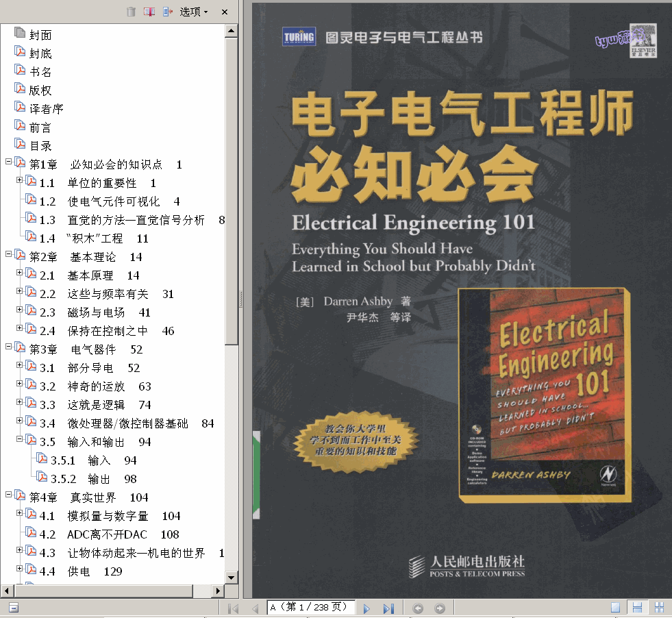Screen dimensions: 672x618
Task: Open bookmark 4.4 供电
Action: pos(81,571)
